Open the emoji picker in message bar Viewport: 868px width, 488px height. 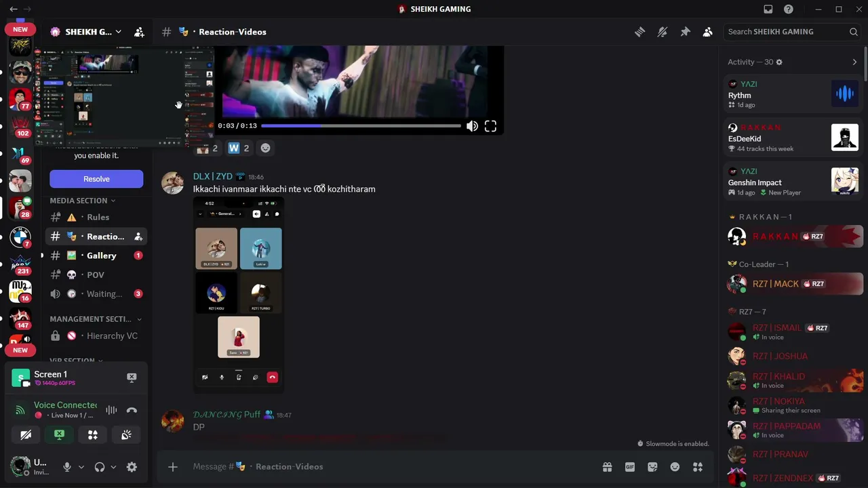point(675,467)
